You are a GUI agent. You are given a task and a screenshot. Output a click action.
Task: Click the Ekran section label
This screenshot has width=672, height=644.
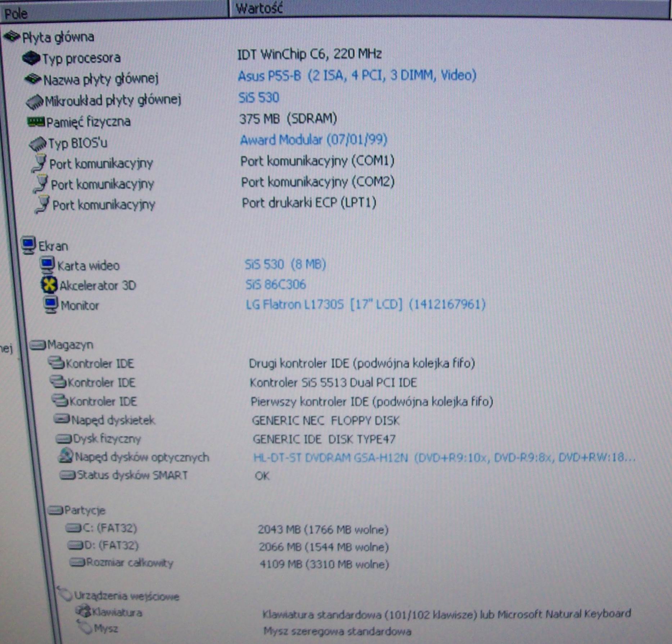coord(53,246)
